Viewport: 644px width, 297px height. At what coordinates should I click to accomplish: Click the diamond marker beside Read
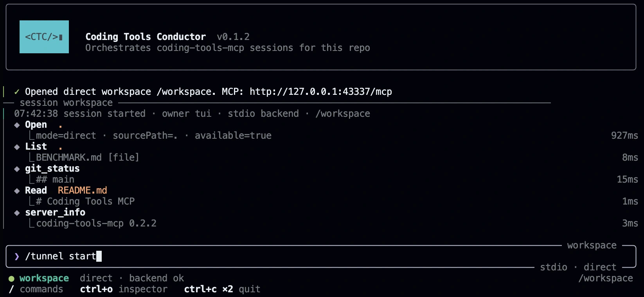(x=17, y=191)
